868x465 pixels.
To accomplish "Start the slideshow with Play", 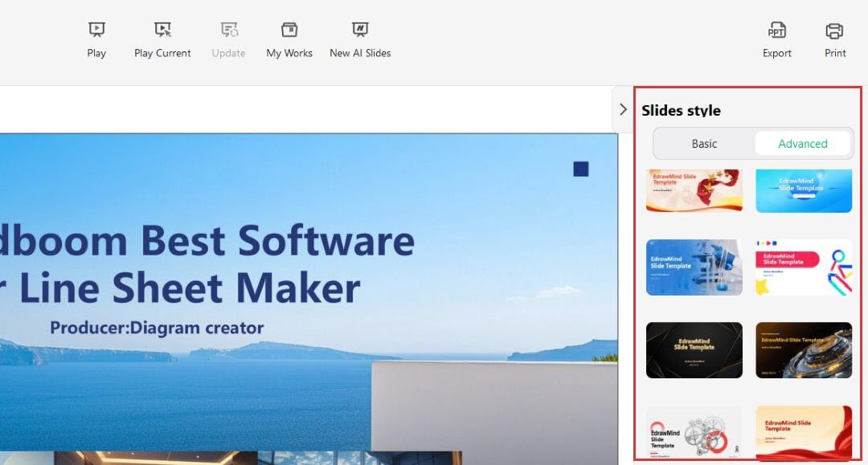I will coord(96,40).
